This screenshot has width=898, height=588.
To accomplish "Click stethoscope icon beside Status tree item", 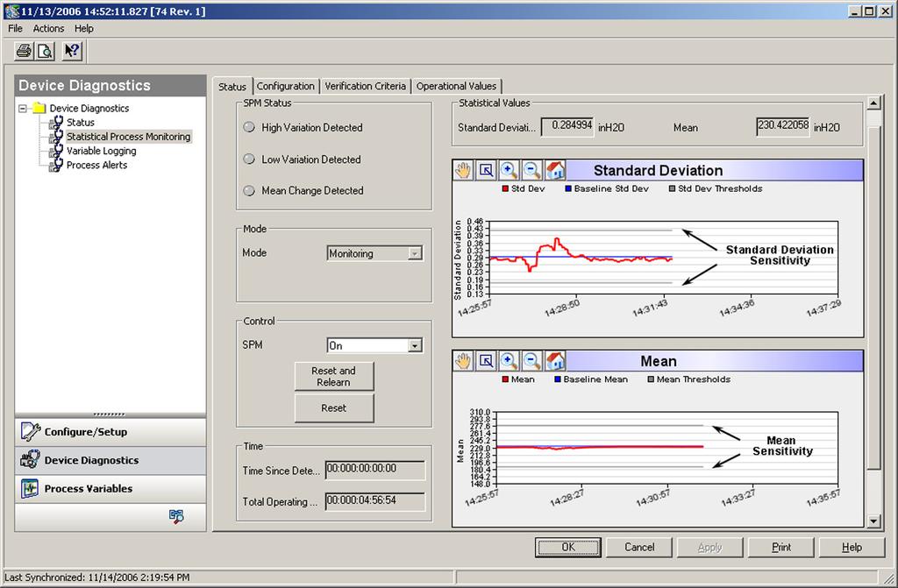I will click(x=56, y=122).
